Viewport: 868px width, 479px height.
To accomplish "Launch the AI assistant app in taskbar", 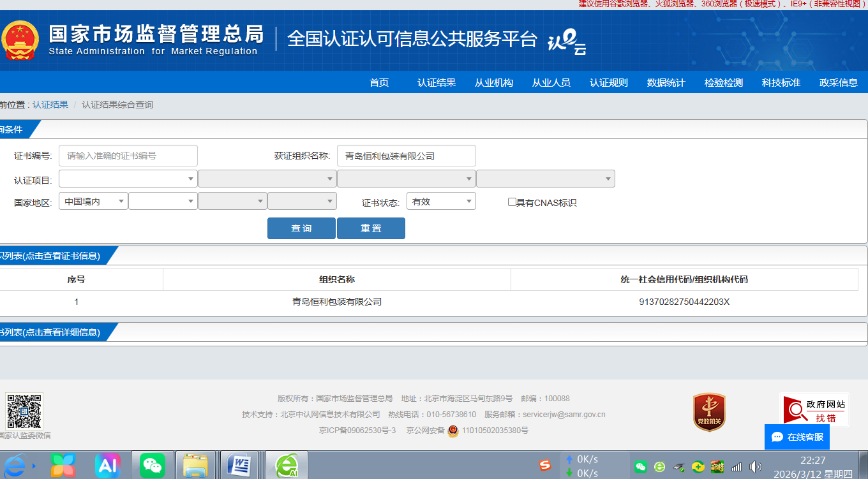I will [108, 466].
